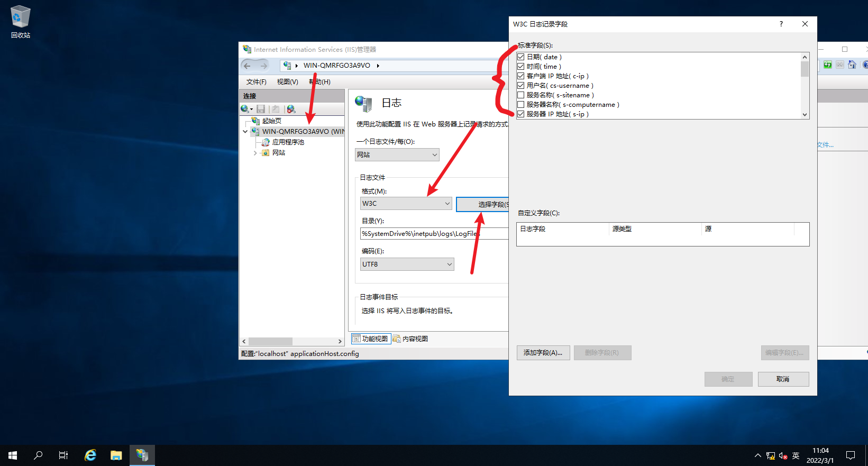The width and height of the screenshot is (868, 466).
Task: Open the 帮助(H) menu
Action: coord(319,82)
